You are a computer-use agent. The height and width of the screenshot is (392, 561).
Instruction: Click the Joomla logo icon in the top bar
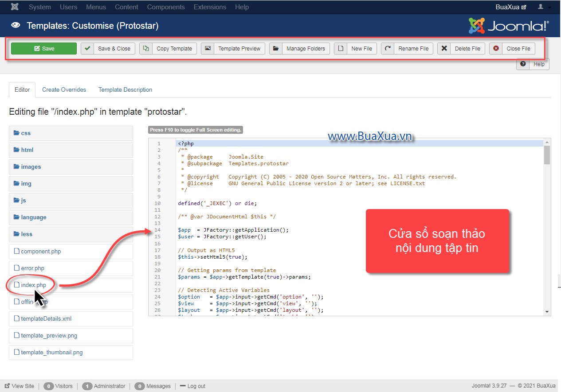coord(15,7)
